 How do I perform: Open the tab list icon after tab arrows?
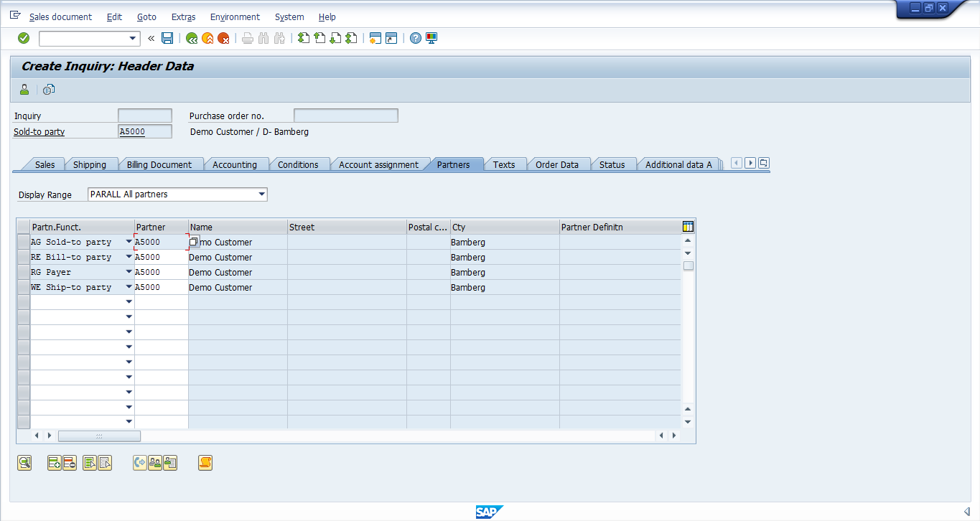click(x=763, y=163)
